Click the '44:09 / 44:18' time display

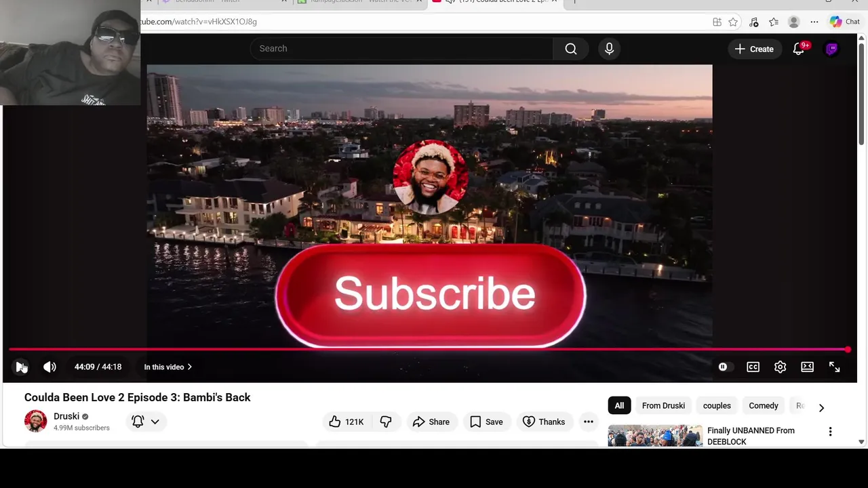[98, 367]
